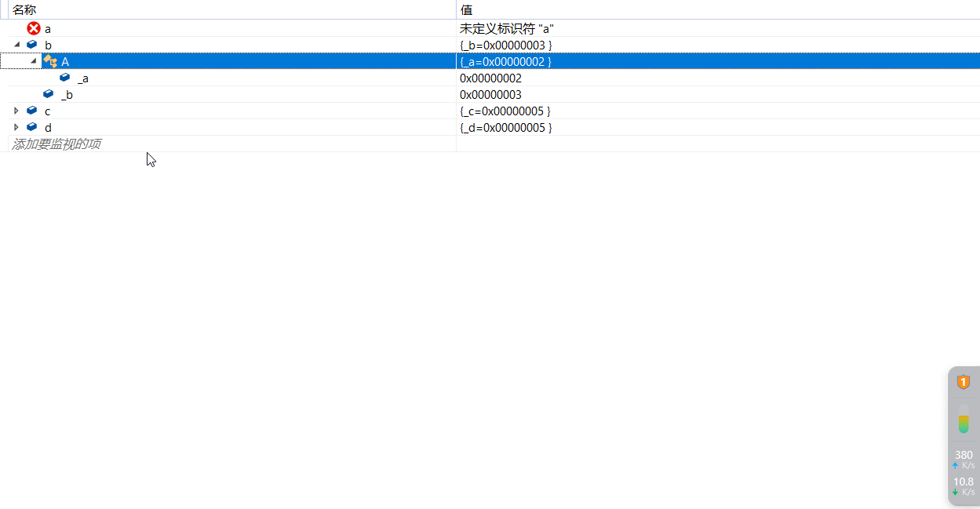Viewport: 980px width, 509px height.
Task: Collapse the b watch entry
Action: tap(16, 45)
